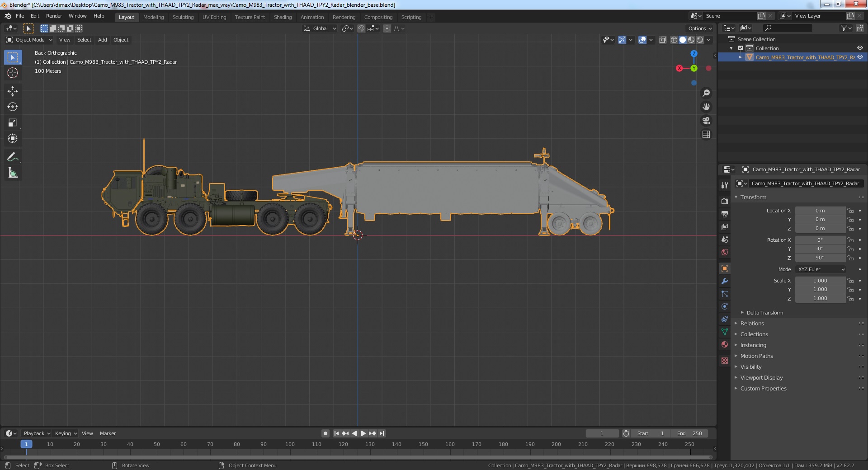Click the End frame 250 field
The height and width of the screenshot is (470, 868).
689,433
